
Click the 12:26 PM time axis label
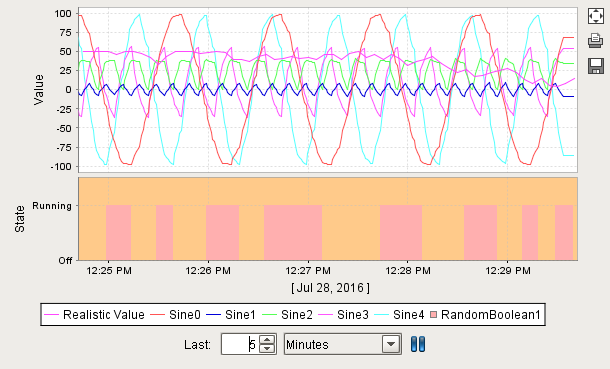pos(208,271)
